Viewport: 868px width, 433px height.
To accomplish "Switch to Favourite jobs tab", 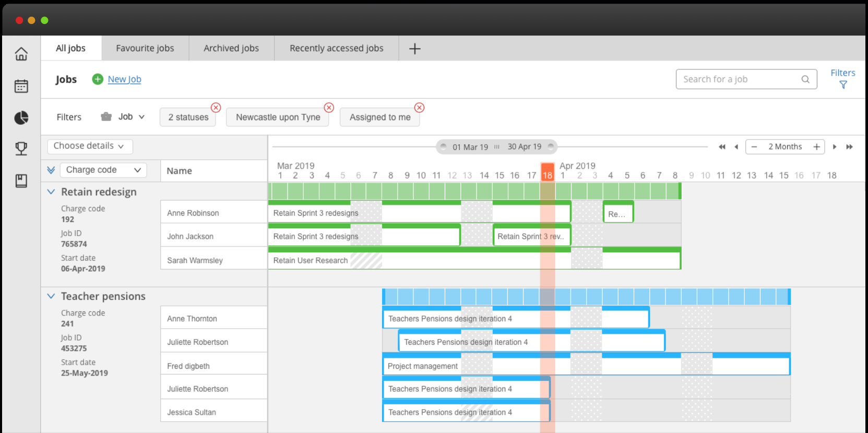I will click(145, 48).
